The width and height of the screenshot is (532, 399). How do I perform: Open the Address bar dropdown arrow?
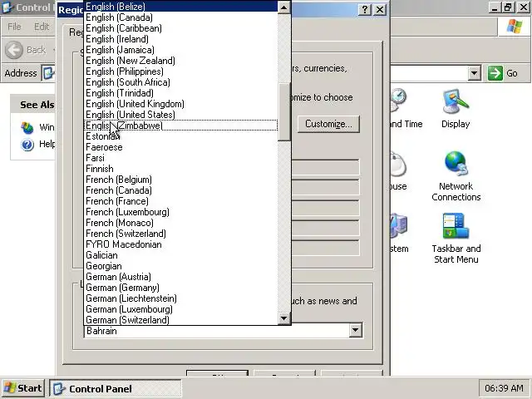474,73
